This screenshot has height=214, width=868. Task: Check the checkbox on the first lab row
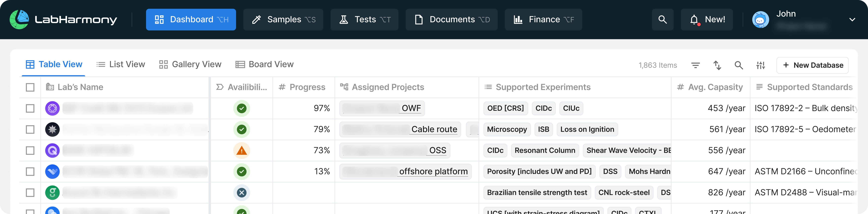pyautogui.click(x=30, y=108)
